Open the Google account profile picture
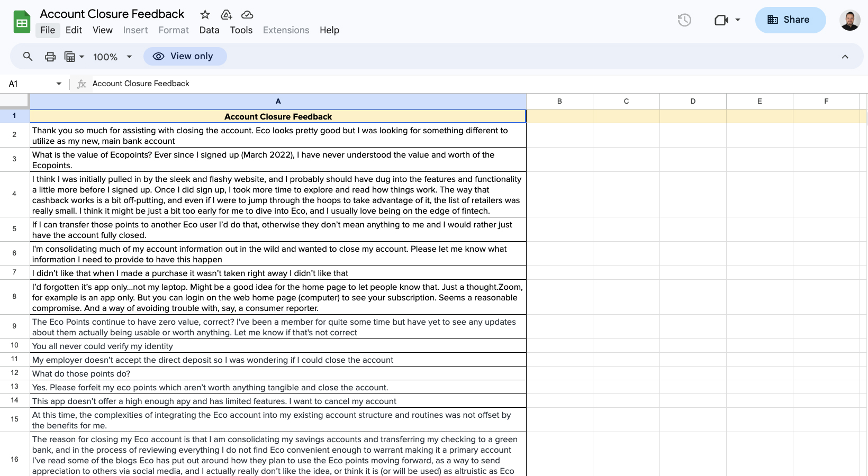The image size is (868, 476). click(x=850, y=20)
